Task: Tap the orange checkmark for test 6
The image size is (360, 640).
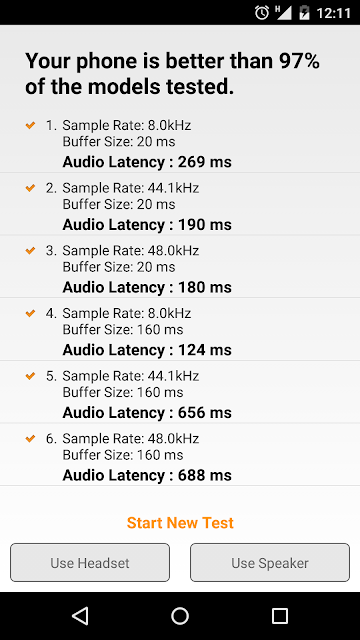Action: pyautogui.click(x=30, y=438)
